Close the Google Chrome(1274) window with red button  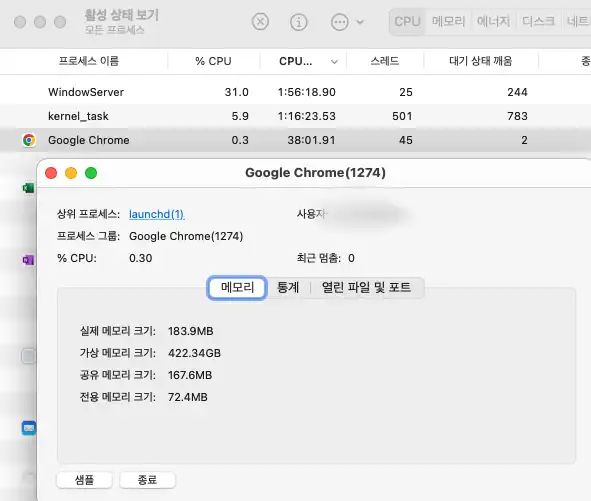pyautogui.click(x=51, y=173)
